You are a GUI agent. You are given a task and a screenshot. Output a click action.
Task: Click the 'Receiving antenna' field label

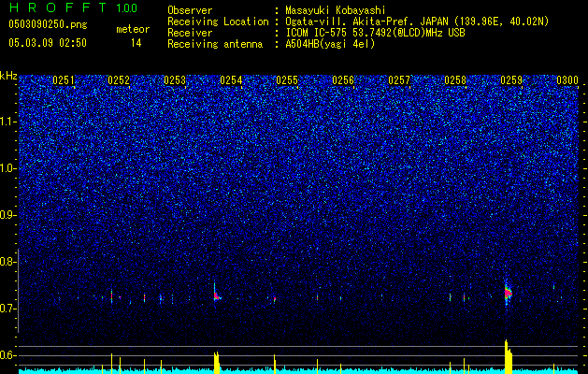tap(215, 44)
